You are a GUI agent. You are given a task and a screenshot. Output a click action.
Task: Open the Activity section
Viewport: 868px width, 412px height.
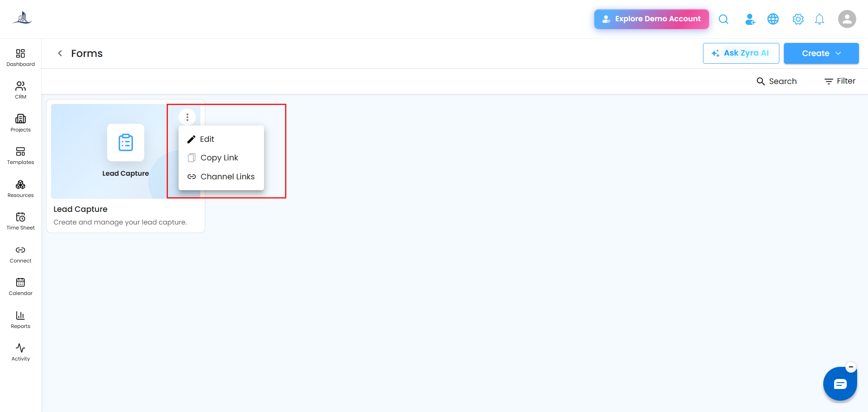pos(20,352)
